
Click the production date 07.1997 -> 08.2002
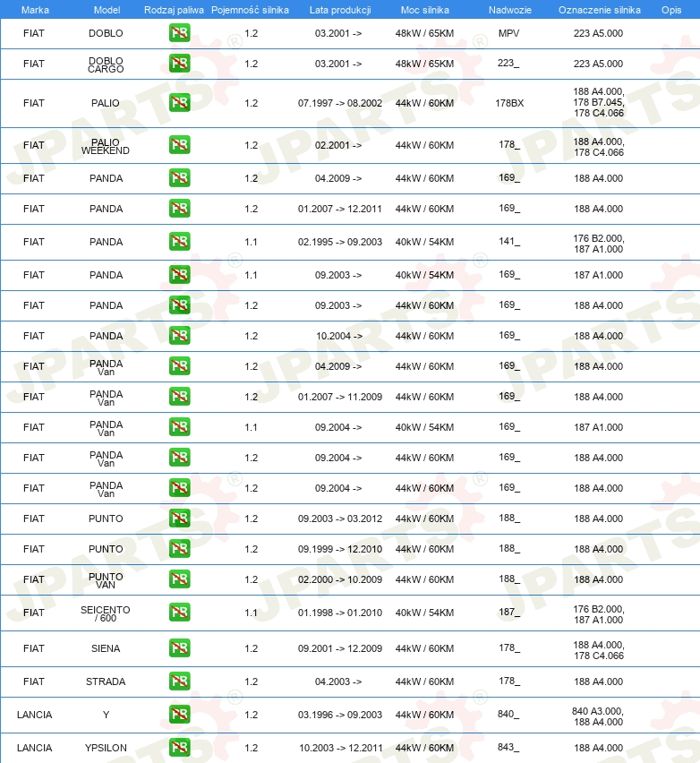(x=340, y=103)
